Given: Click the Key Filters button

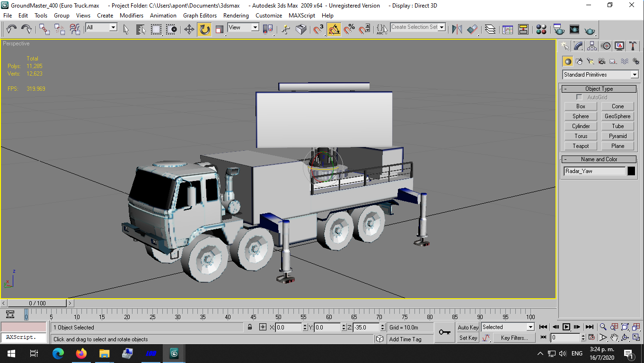Looking at the screenshot, I should tap(514, 338).
